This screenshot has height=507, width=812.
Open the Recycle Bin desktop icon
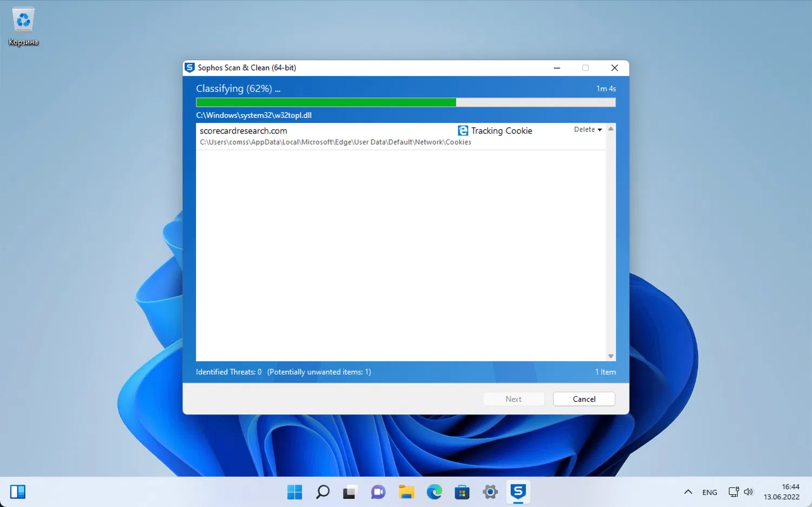[23, 27]
